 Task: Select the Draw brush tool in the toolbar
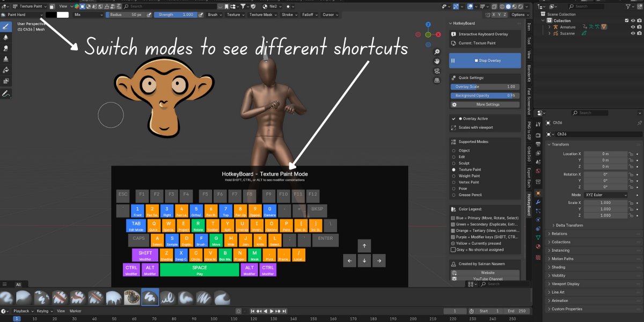tap(6, 26)
